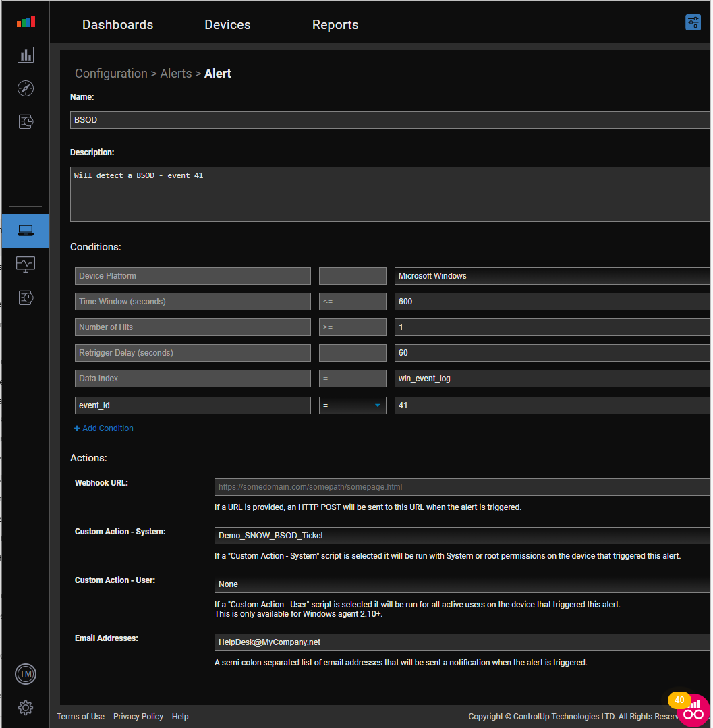
Task: Open Custom Action - System dropdown
Action: pyautogui.click(x=462, y=535)
